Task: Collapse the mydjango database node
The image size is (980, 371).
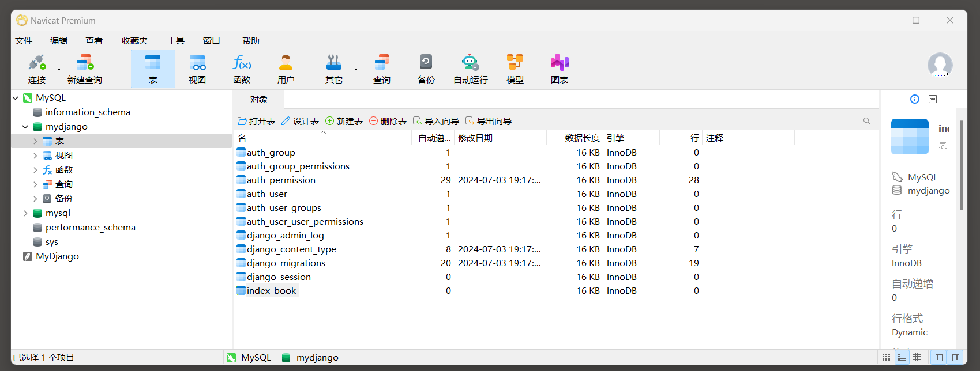Action: coord(25,127)
